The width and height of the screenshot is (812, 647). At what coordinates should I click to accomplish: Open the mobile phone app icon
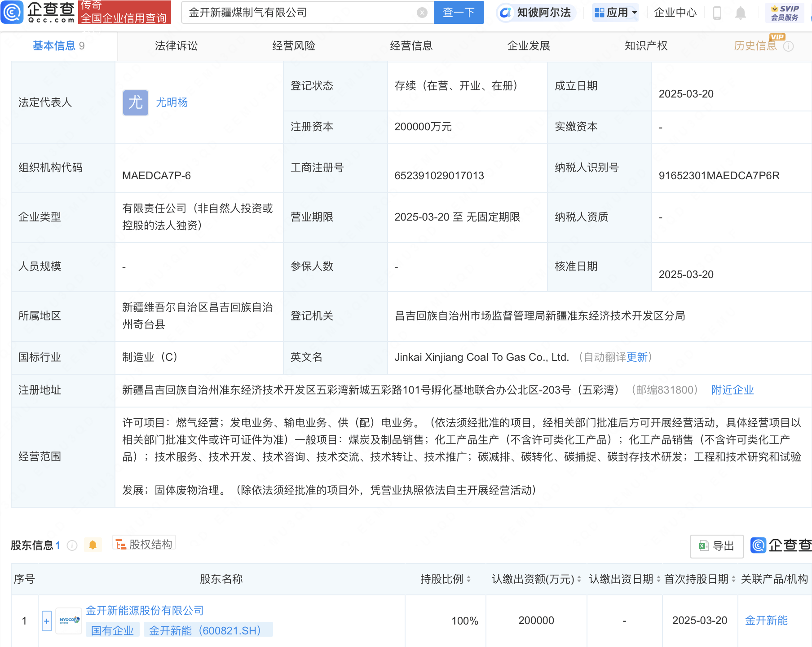(x=717, y=13)
